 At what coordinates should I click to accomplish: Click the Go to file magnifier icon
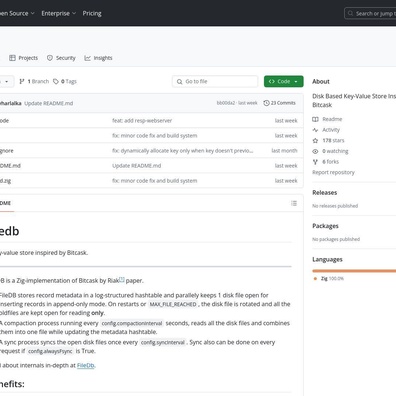179,81
